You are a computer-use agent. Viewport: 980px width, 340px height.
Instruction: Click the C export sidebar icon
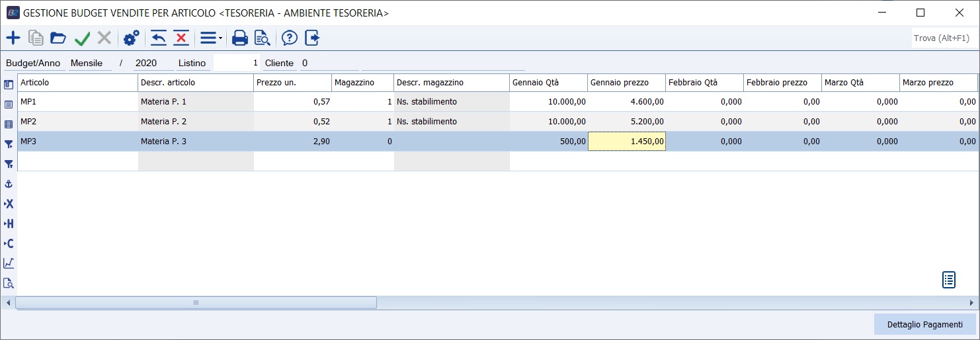pyautogui.click(x=9, y=243)
